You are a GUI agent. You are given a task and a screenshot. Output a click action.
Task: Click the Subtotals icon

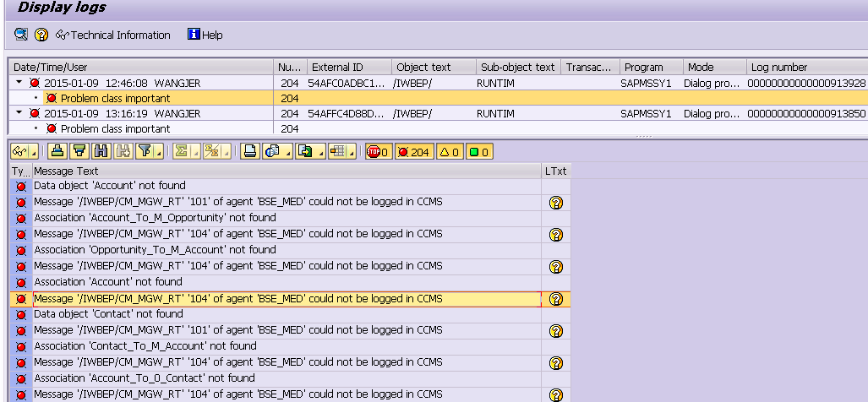tap(213, 151)
